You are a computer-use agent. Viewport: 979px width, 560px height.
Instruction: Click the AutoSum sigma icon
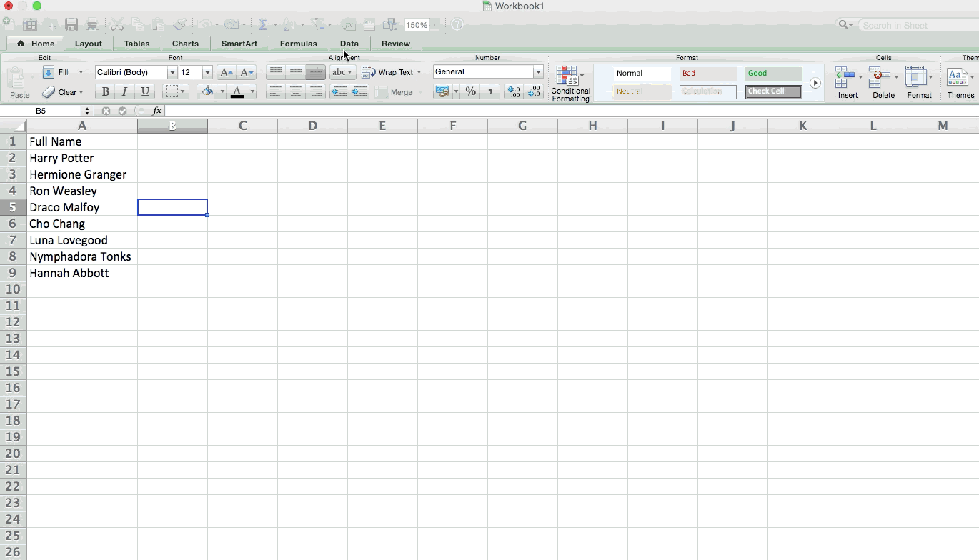click(263, 24)
